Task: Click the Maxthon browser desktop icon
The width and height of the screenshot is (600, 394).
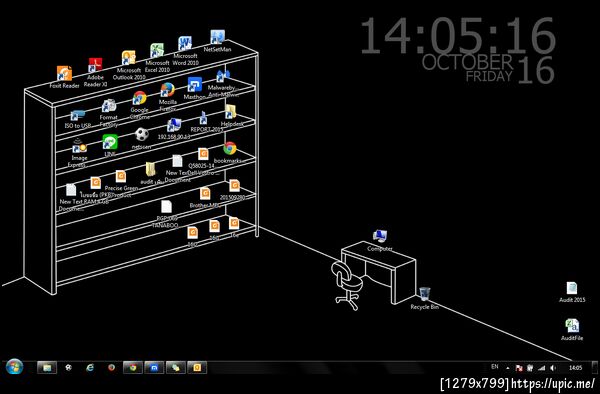Action: point(194,85)
